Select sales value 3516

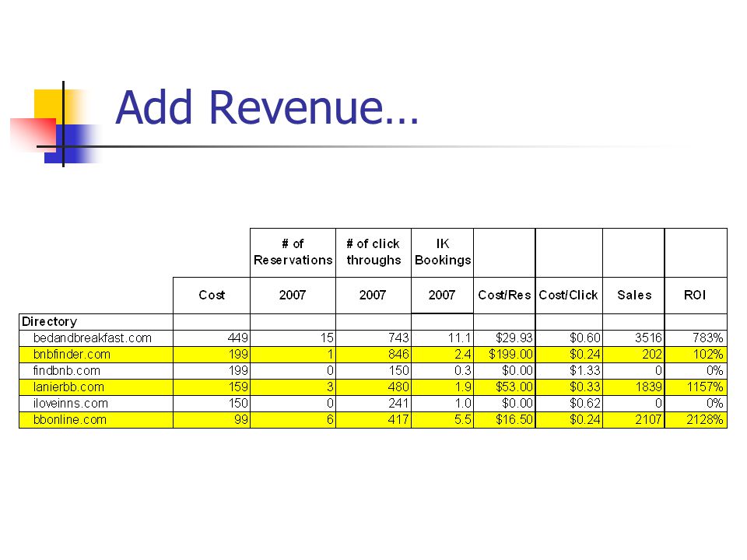pos(633,338)
